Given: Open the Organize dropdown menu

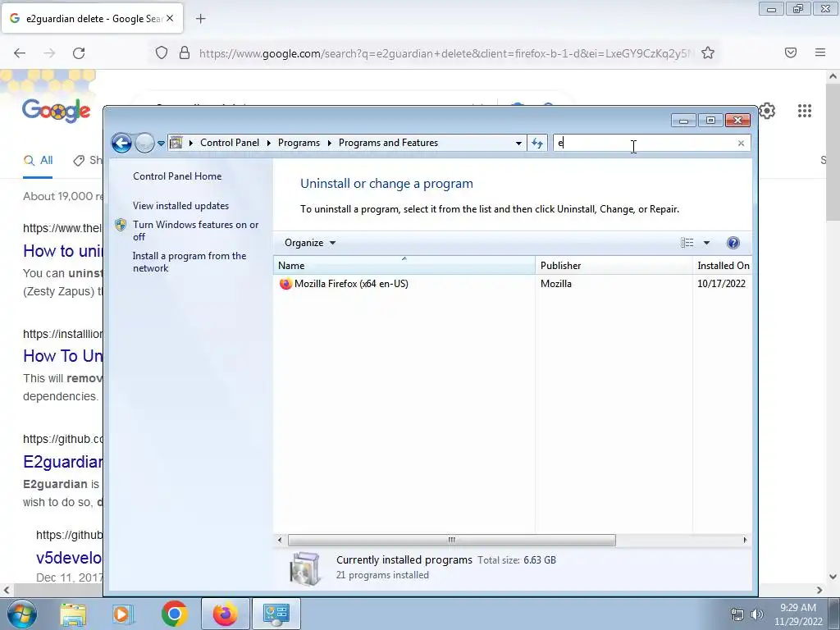Looking at the screenshot, I should [x=309, y=243].
